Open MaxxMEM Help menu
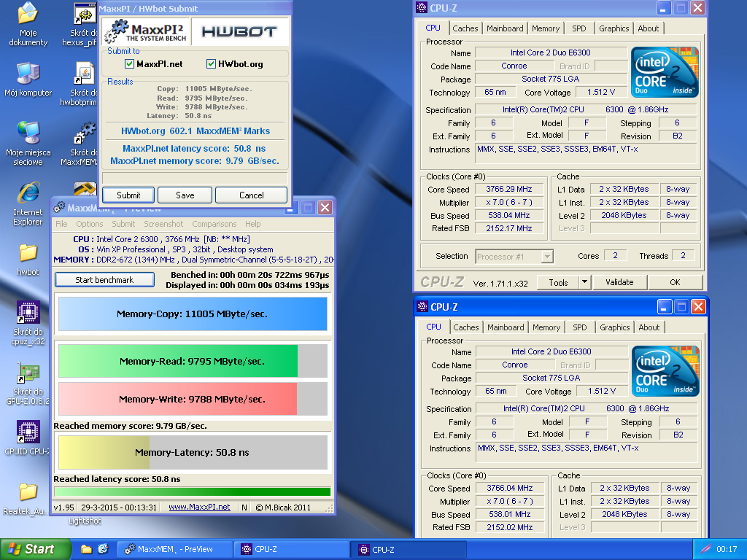The image size is (747, 560). [x=253, y=224]
